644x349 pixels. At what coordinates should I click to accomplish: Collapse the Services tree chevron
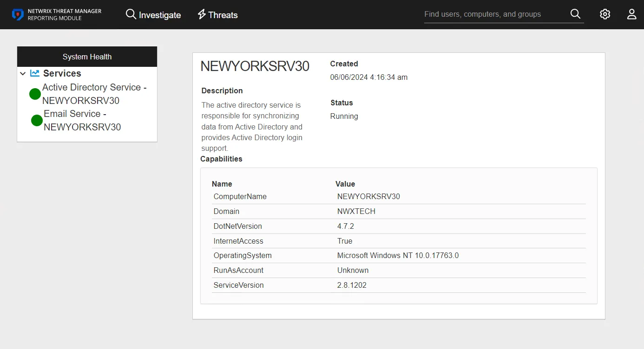tap(23, 73)
